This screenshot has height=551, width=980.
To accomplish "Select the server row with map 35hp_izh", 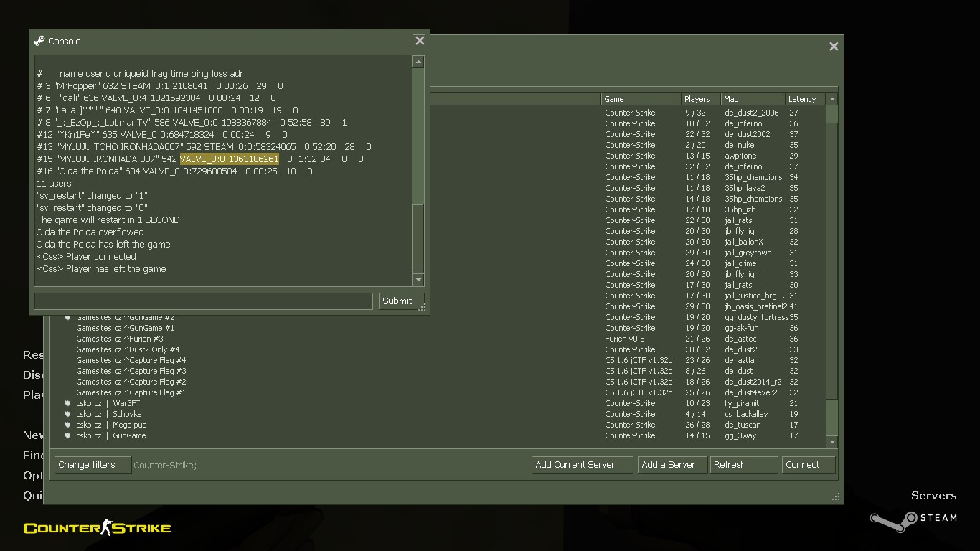I will point(628,209).
